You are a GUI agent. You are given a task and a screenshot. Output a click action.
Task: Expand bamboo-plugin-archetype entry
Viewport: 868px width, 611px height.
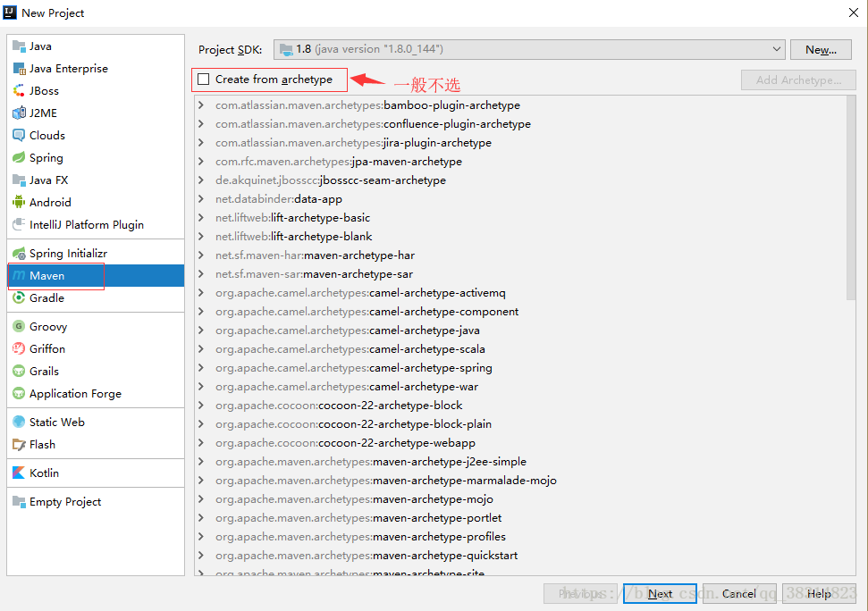coord(201,105)
